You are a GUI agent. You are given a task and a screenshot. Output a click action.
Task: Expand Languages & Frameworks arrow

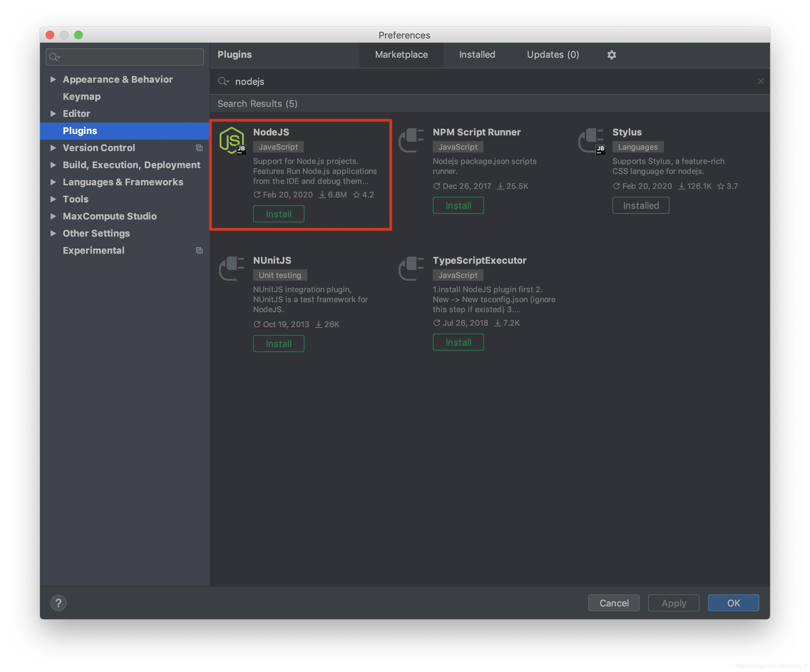[x=53, y=182]
